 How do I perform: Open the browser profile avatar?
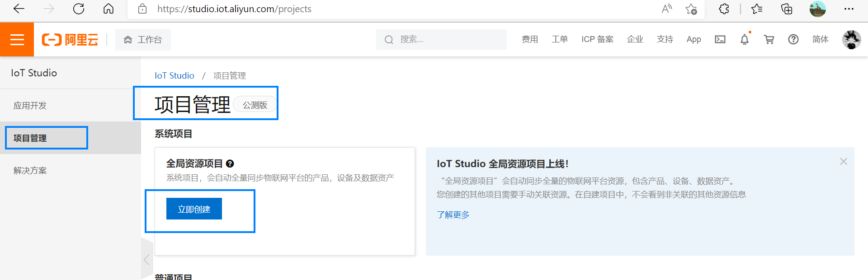817,9
